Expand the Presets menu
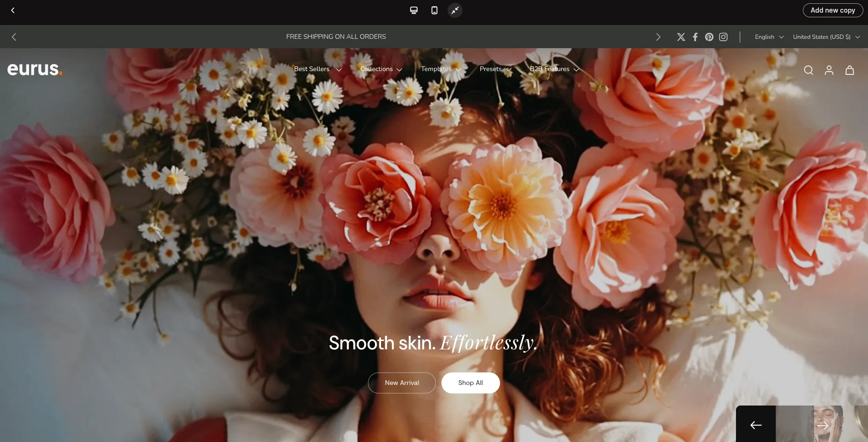The height and width of the screenshot is (442, 868). coord(495,69)
